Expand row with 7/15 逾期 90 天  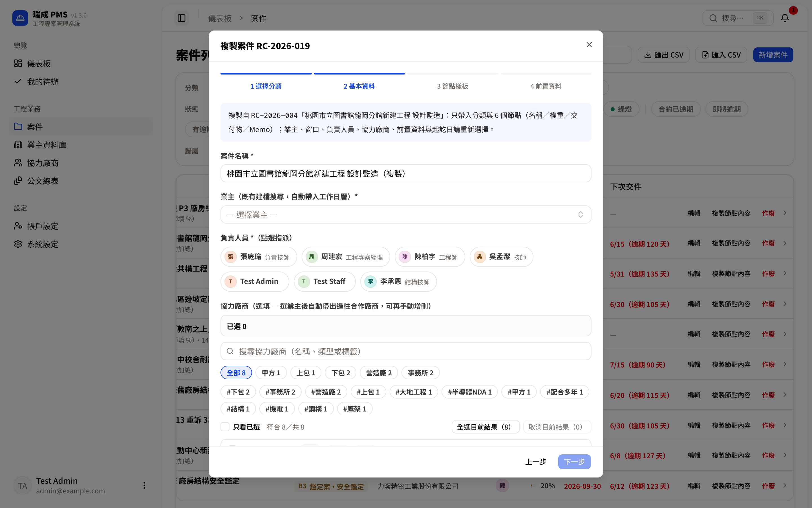click(785, 365)
